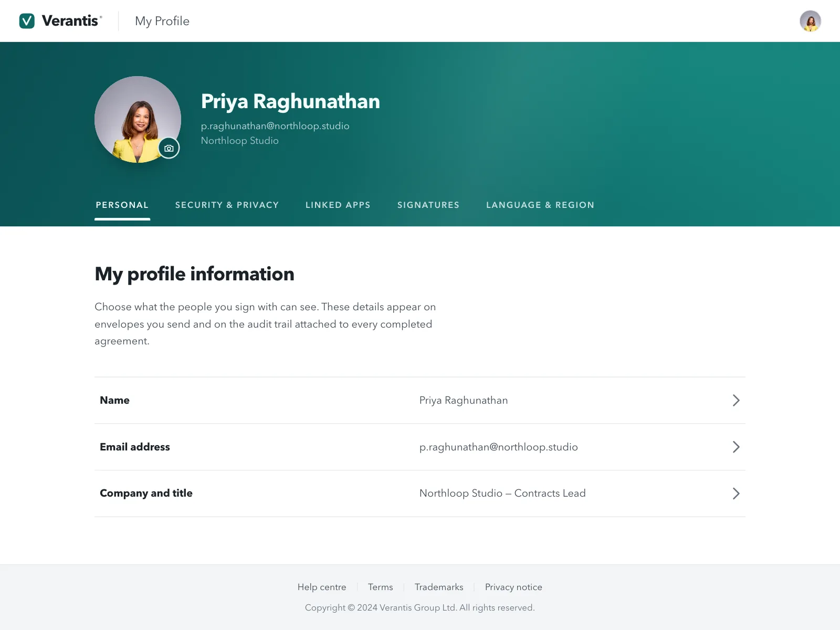
Task: Select the email value in Email address row
Action: pyautogui.click(x=499, y=447)
